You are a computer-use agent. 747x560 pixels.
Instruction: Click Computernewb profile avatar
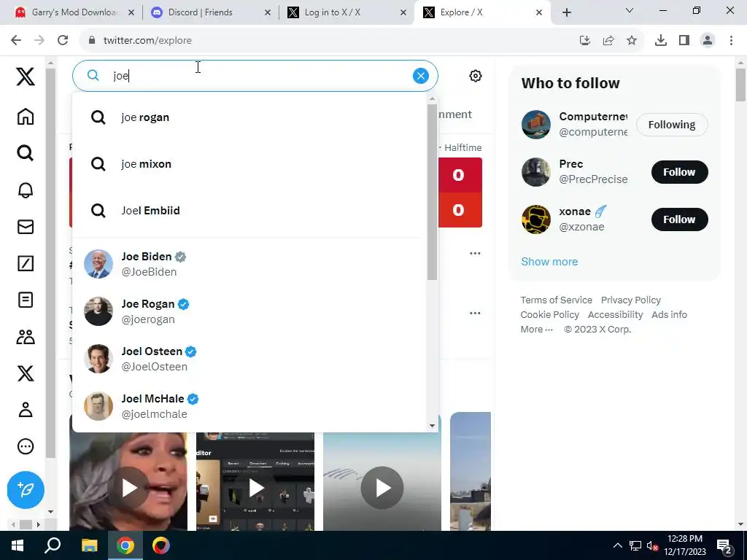coord(536,124)
